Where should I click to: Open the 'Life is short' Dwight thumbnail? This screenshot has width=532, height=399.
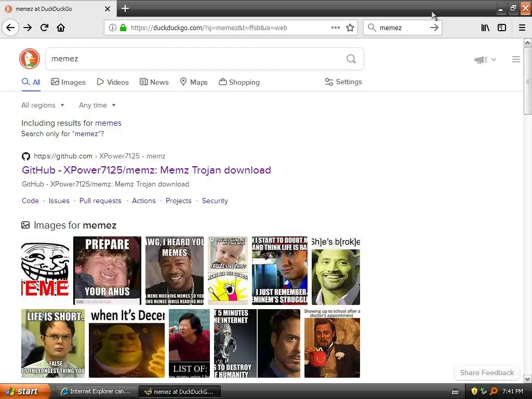pyautogui.click(x=53, y=343)
